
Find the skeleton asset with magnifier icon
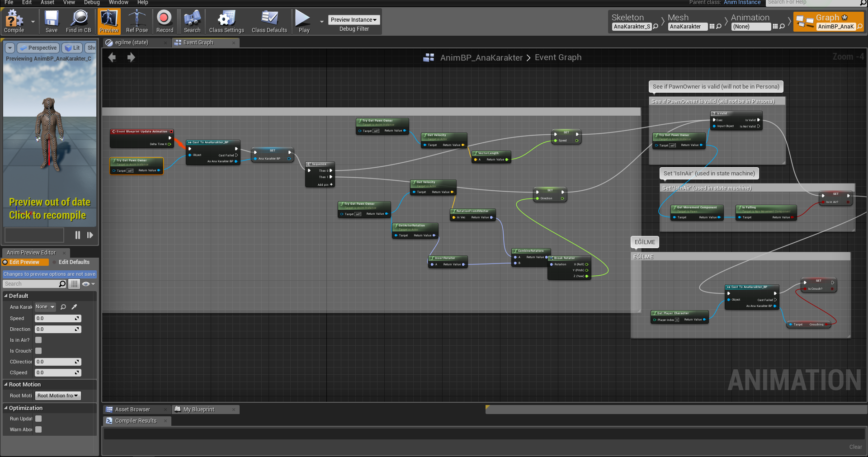coord(656,27)
